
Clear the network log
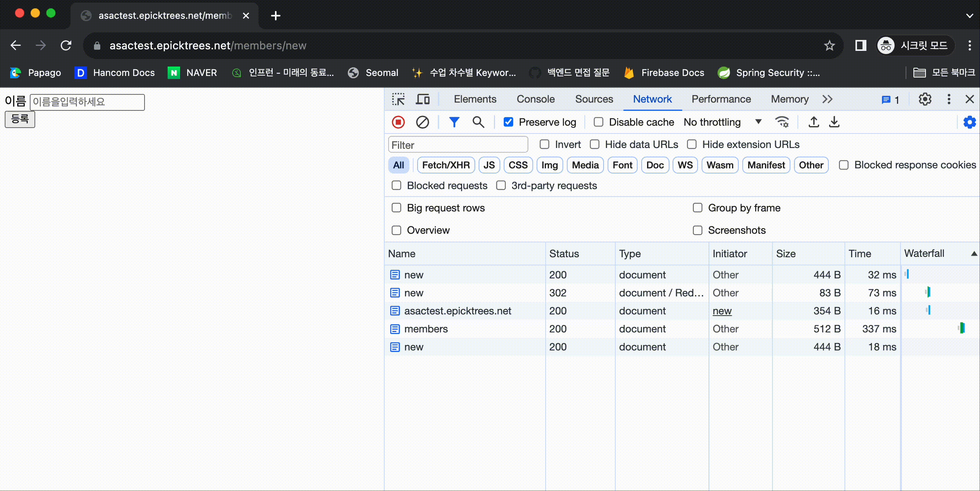coord(422,122)
